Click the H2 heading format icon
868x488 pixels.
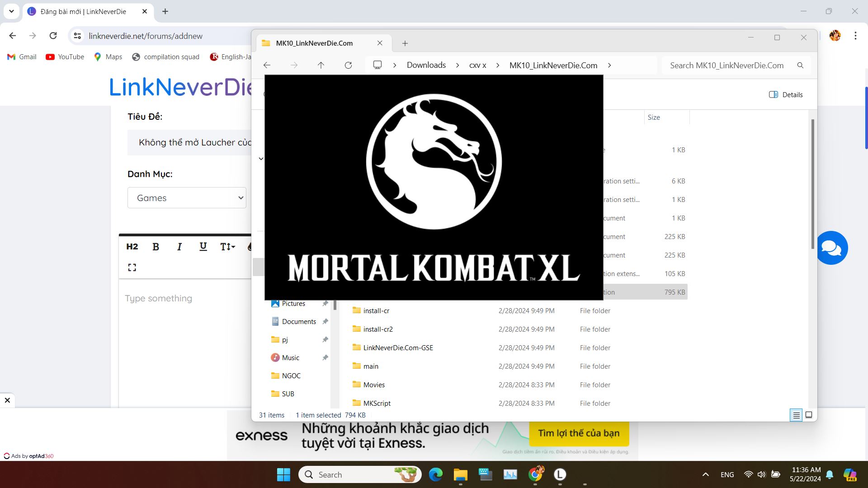[132, 246]
